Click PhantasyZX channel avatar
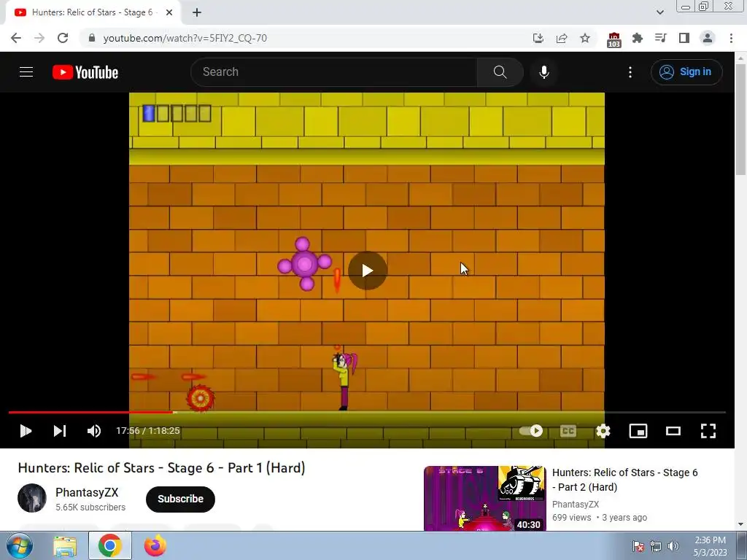This screenshot has width=747, height=560. pyautogui.click(x=32, y=498)
